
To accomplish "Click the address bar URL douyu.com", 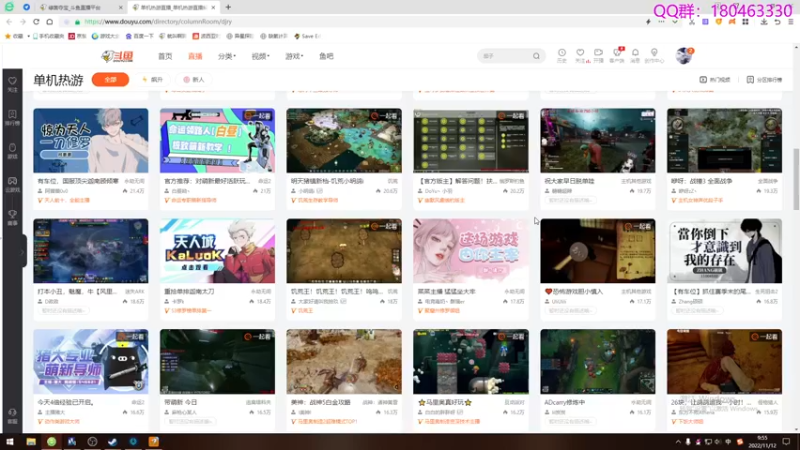I will point(158,22).
